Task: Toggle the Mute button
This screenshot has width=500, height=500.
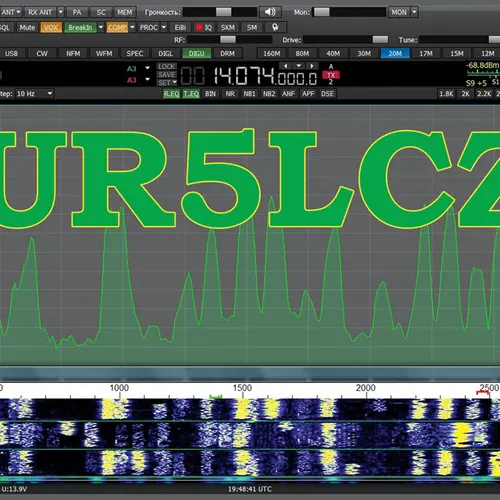Action: click(x=27, y=27)
